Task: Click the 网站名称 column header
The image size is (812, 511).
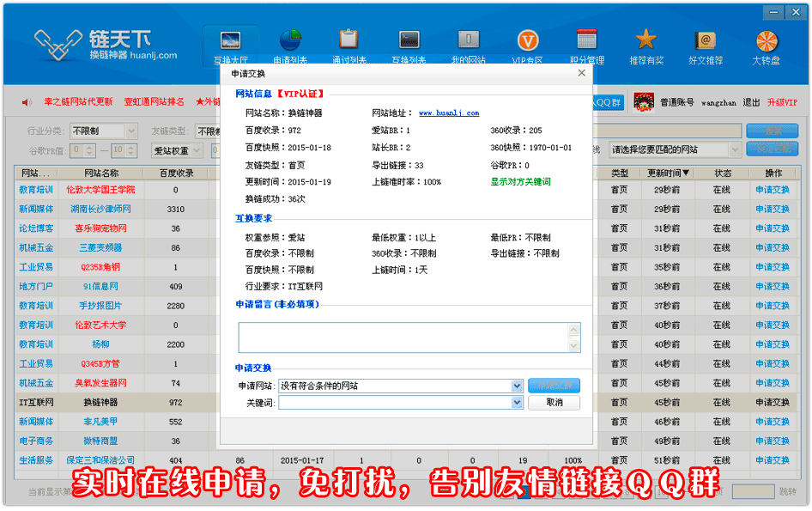Action: pos(101,173)
